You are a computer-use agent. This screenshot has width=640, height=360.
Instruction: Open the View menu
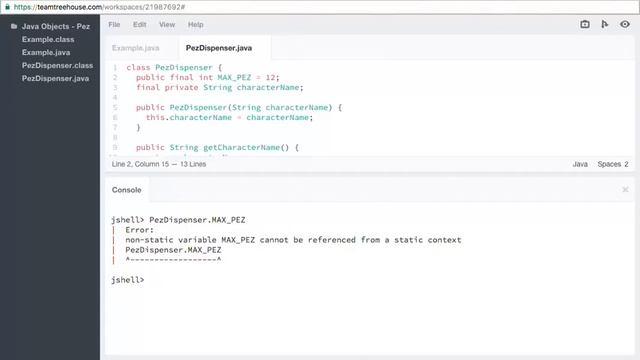[x=167, y=24]
